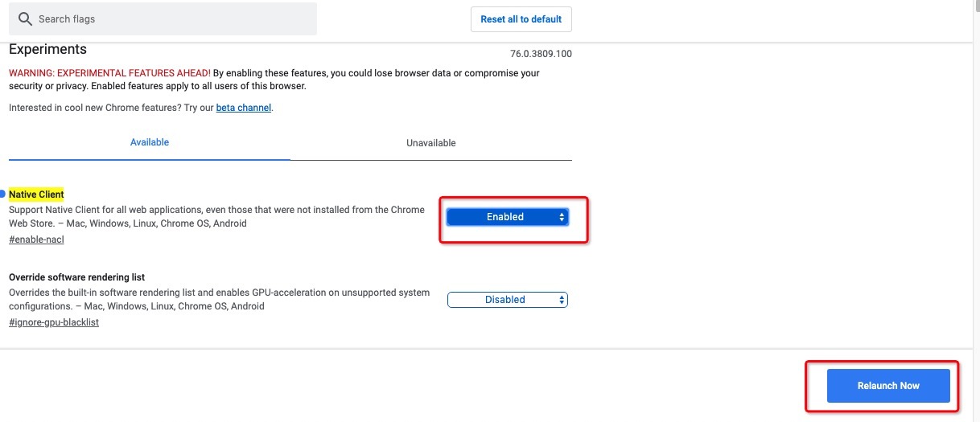Click the Interested in cool new features sentence
The image size is (980, 422).
coord(141,108)
